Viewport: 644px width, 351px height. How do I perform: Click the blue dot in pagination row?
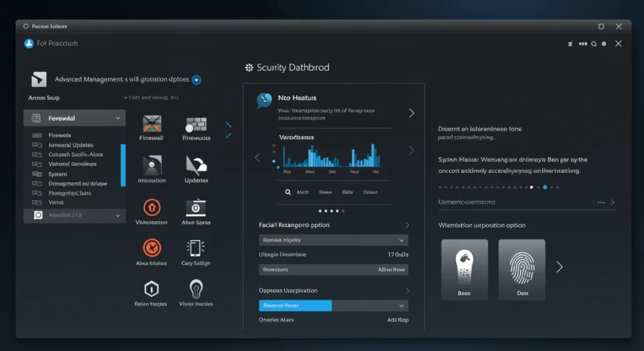[545, 187]
